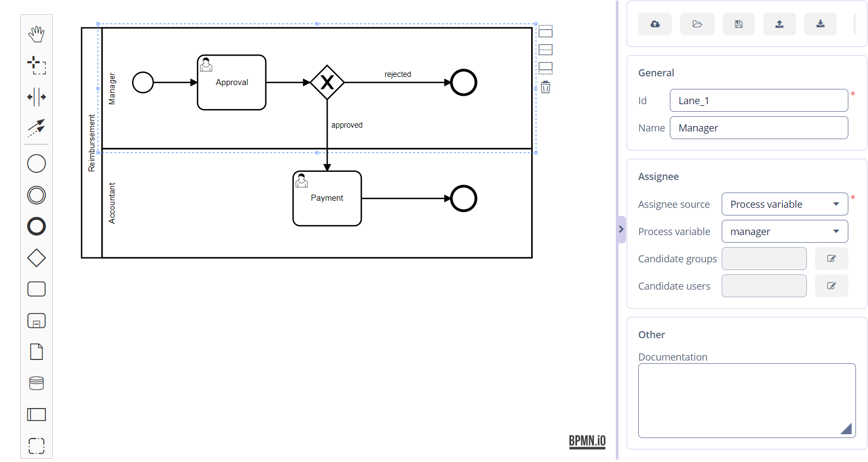
Task: Select the end event in Manager lane
Action: point(463,82)
